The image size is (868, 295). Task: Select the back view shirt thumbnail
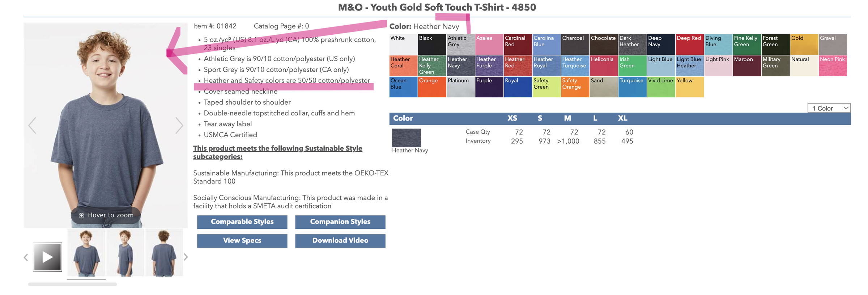pyautogui.click(x=164, y=253)
